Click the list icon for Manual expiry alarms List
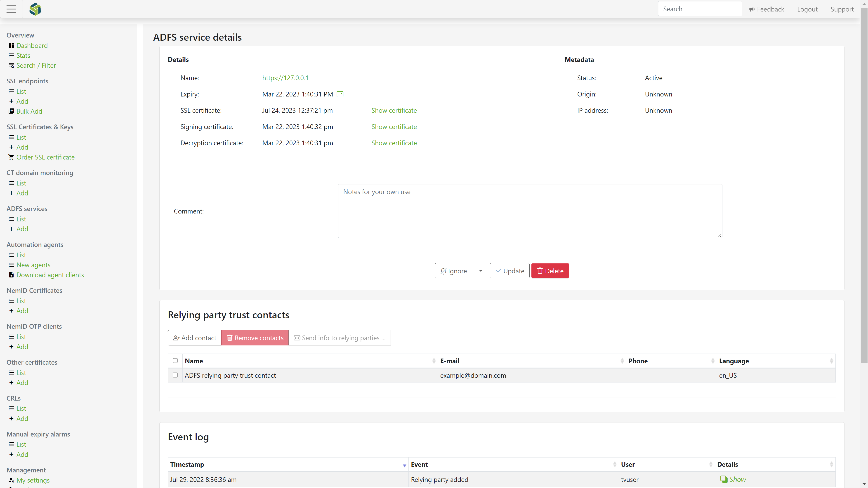Screen dimensions: 868x488 coord(12,444)
